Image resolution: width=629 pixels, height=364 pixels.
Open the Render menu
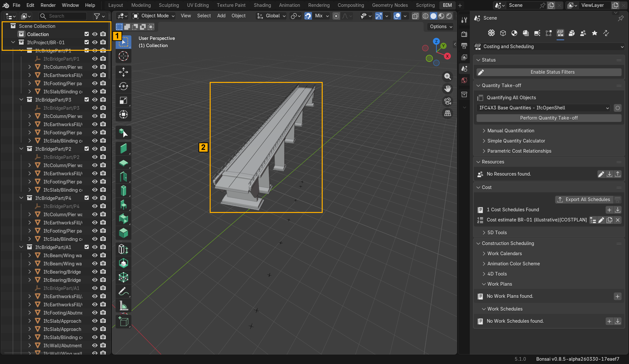(x=48, y=5)
